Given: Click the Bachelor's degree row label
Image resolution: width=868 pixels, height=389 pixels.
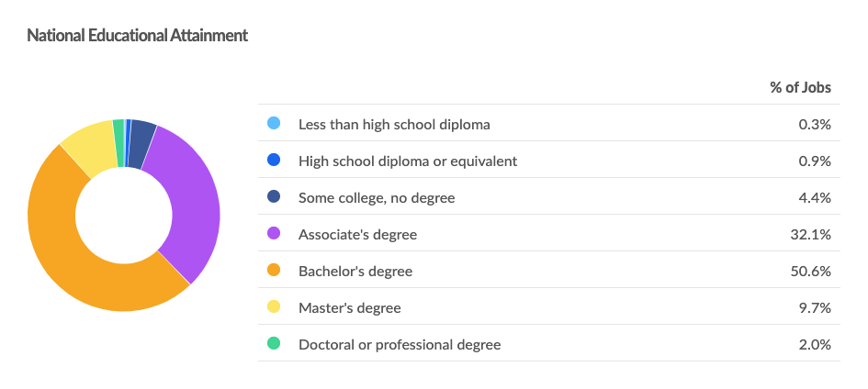Looking at the screenshot, I should tap(355, 272).
